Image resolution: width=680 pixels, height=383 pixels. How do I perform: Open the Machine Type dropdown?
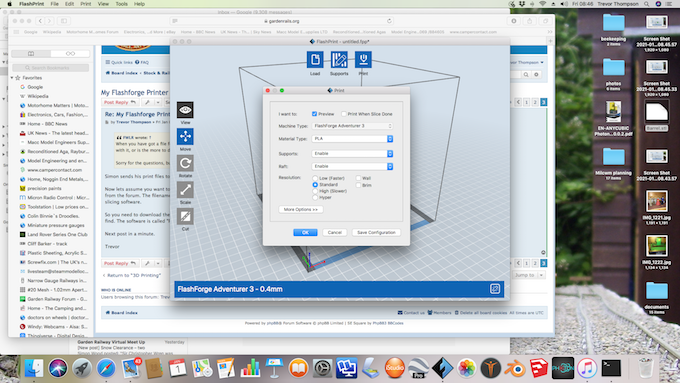(352, 126)
